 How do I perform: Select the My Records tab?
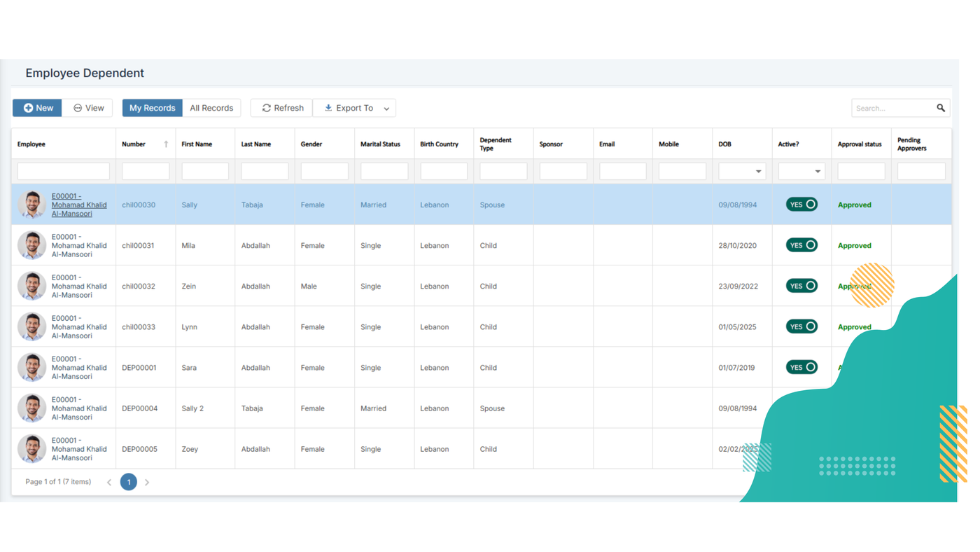[x=152, y=108]
